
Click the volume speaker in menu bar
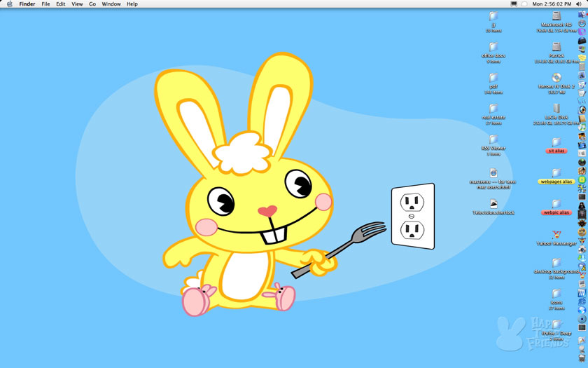click(x=579, y=4)
